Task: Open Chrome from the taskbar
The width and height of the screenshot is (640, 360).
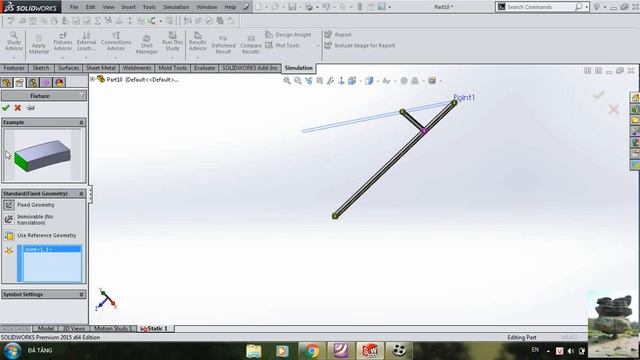Action: pyautogui.click(x=311, y=351)
